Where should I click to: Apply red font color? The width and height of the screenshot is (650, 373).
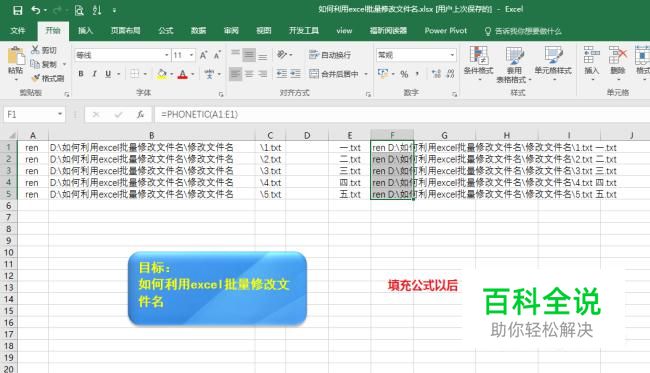(182, 74)
